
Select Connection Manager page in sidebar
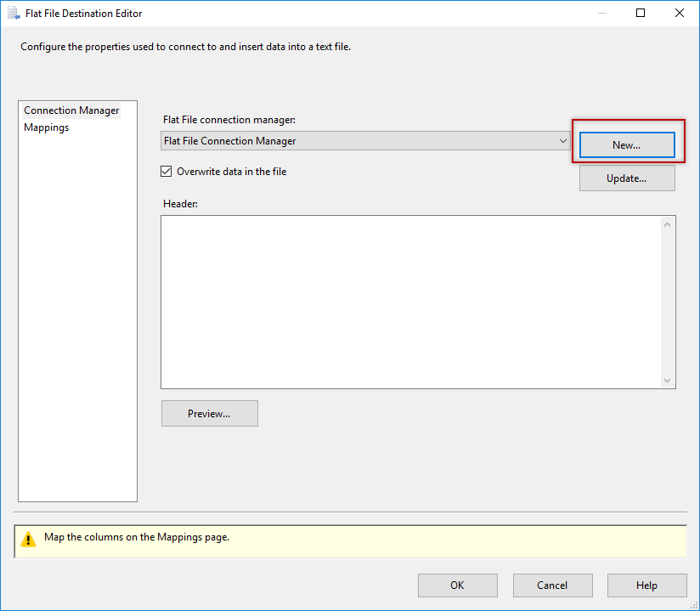pos(71,110)
